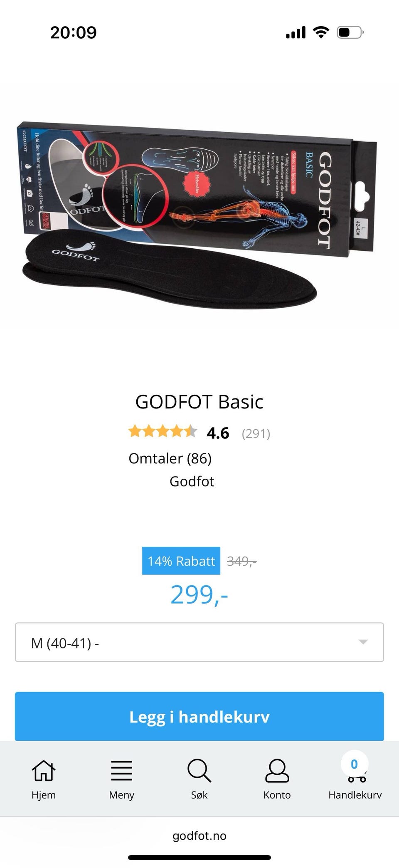
Task: Select the Meny tab label
Action: click(121, 795)
